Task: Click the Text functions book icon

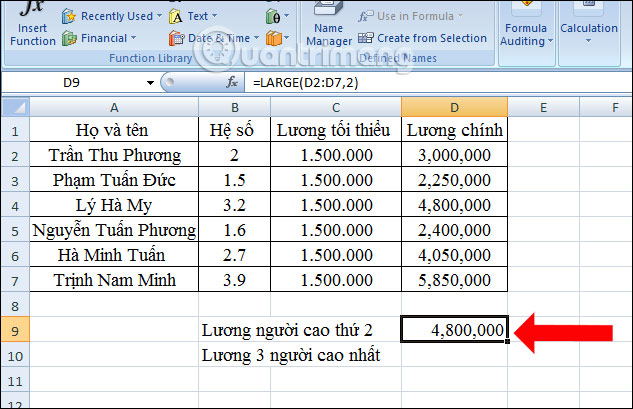Action: point(176,17)
